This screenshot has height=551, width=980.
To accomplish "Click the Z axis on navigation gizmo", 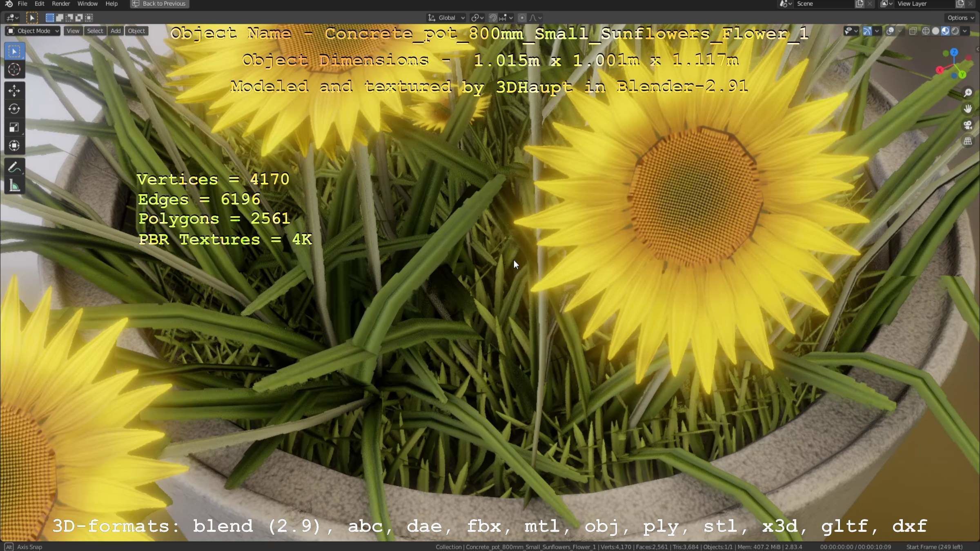I will pos(954,52).
